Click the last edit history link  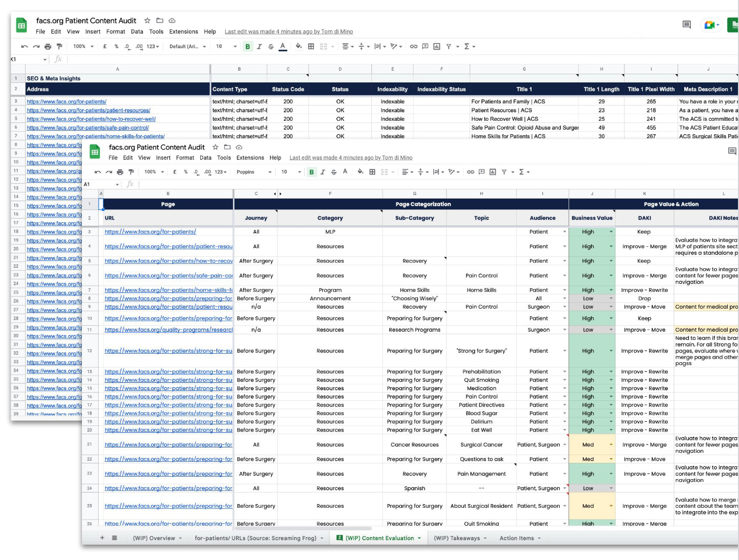pos(351,157)
